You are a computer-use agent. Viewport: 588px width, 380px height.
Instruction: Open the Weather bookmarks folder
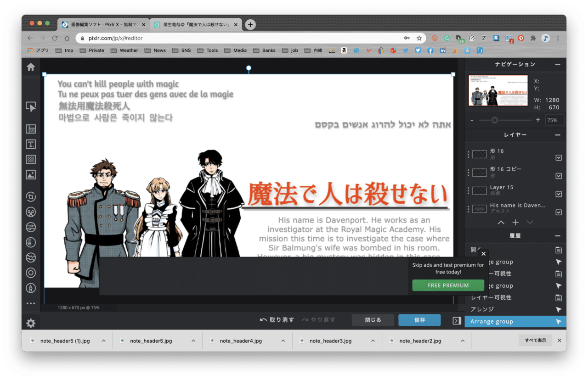124,50
